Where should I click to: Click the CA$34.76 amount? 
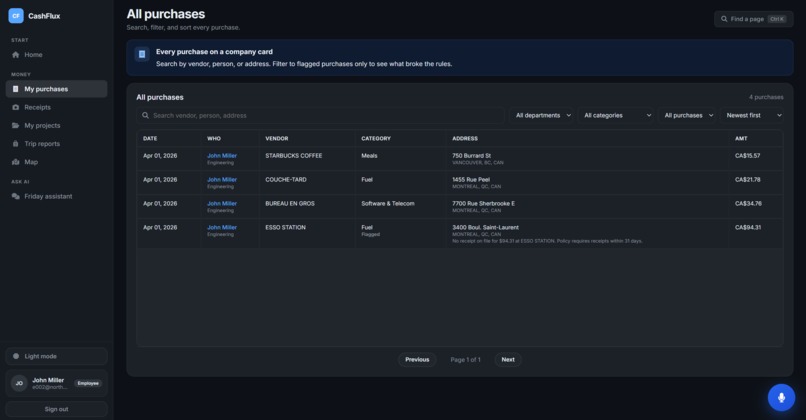click(748, 204)
